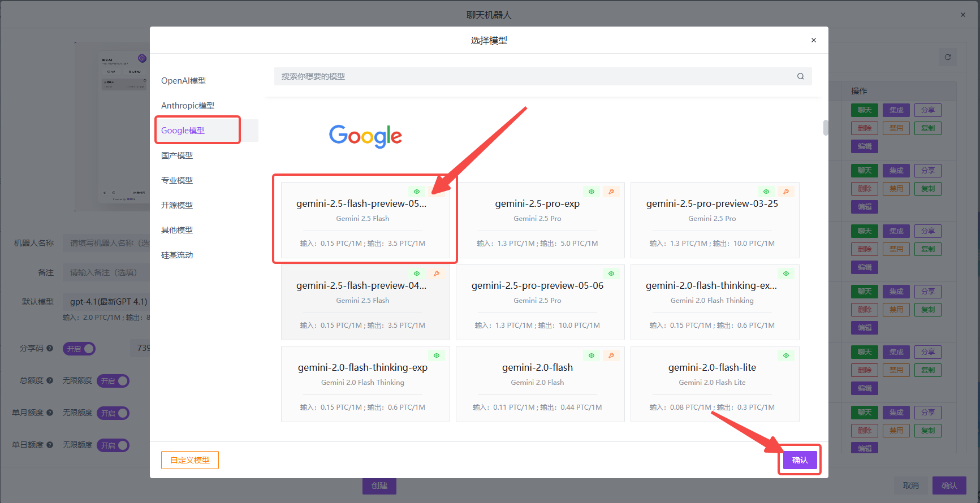Open the 硅基流动 category
Screen dimensions: 980x503
(177, 255)
